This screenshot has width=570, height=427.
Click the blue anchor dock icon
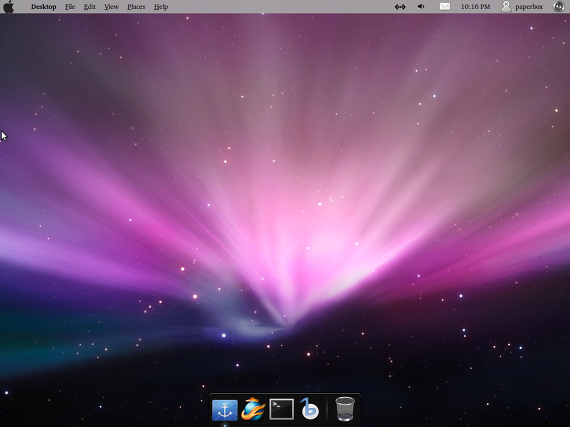pos(225,410)
